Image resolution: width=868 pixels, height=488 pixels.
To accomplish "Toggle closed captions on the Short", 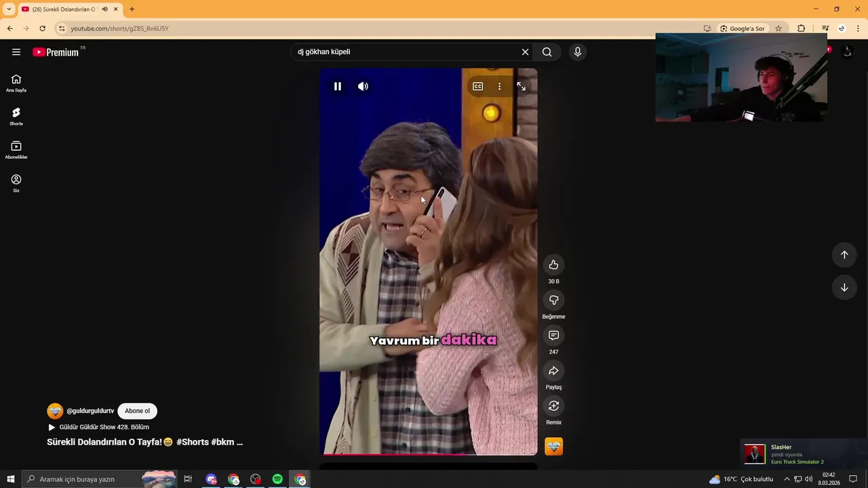I will 478,86.
